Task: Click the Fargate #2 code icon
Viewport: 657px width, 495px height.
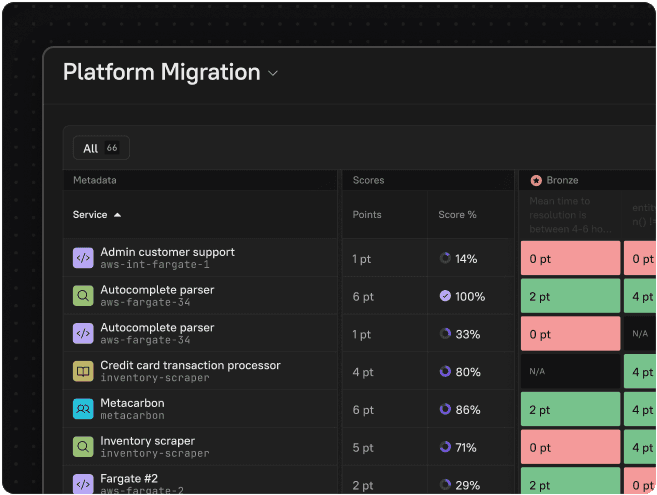Action: click(x=83, y=483)
